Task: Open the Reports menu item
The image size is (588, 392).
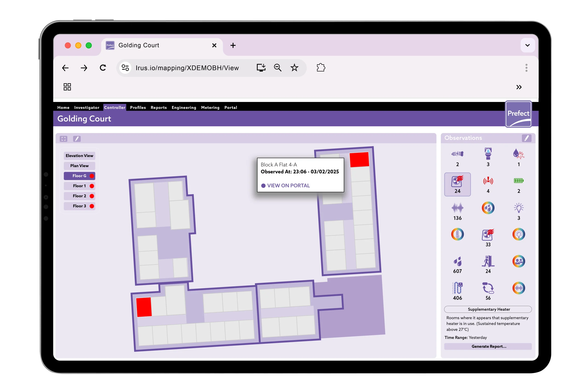Action: pos(158,107)
